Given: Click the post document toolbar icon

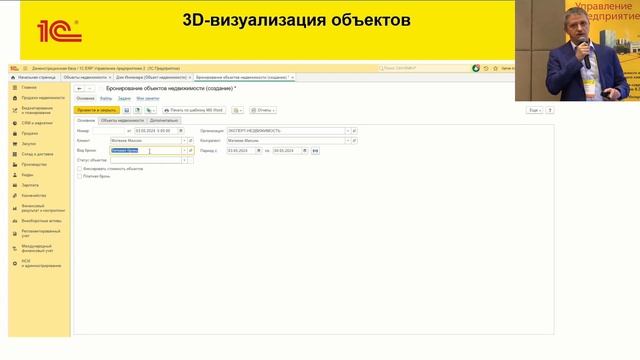Looking at the screenshot, I should 138,110.
